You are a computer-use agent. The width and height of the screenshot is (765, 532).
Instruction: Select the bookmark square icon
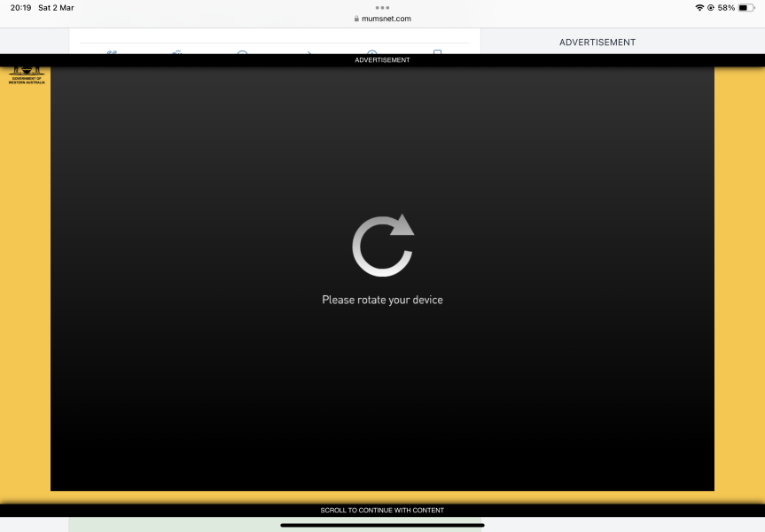click(x=437, y=54)
